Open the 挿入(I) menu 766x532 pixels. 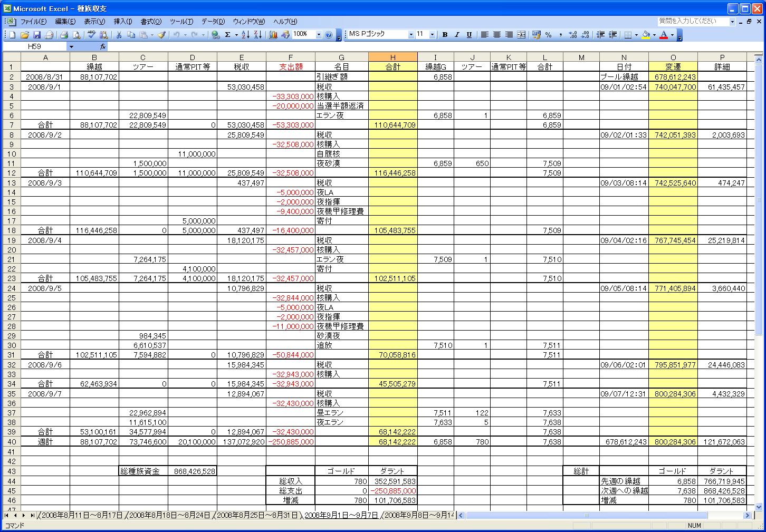123,22
